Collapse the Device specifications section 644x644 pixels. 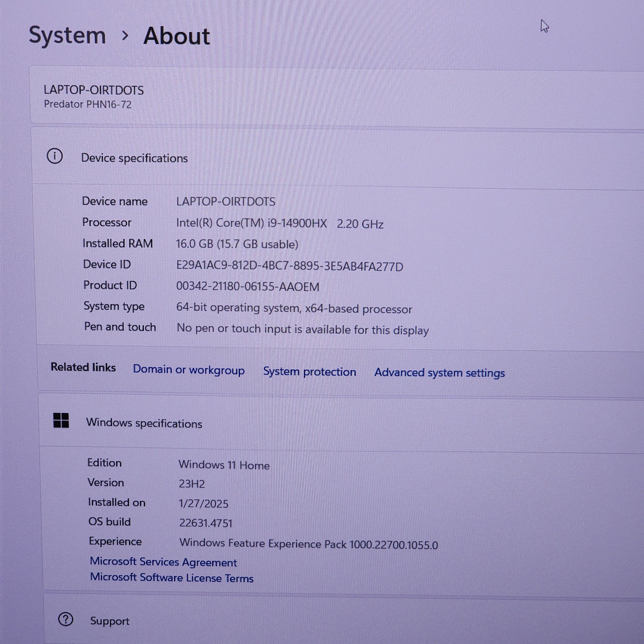338,157
